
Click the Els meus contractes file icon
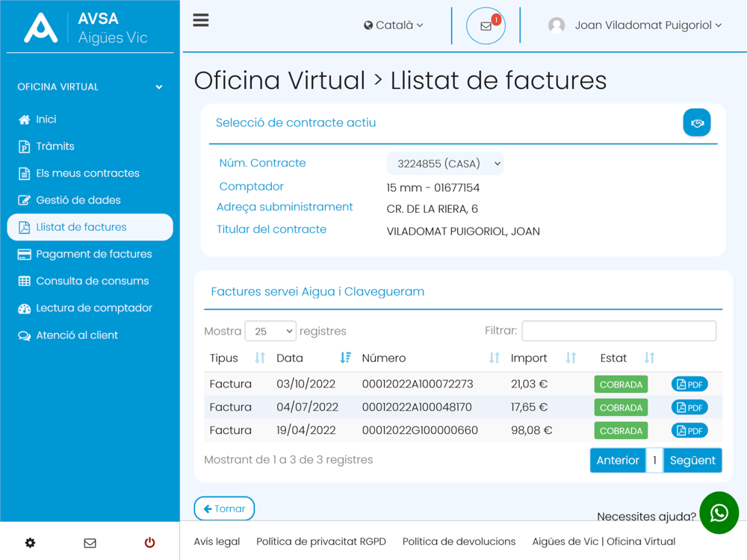click(x=25, y=173)
